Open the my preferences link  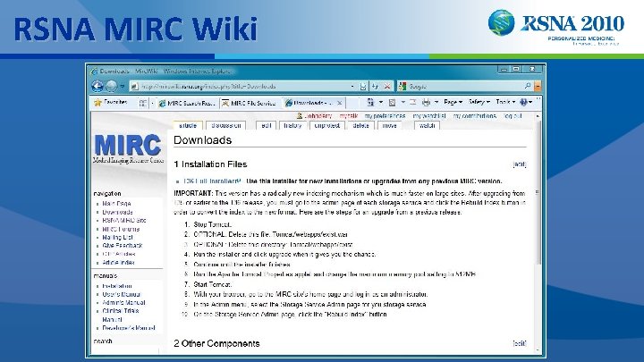tap(385, 116)
